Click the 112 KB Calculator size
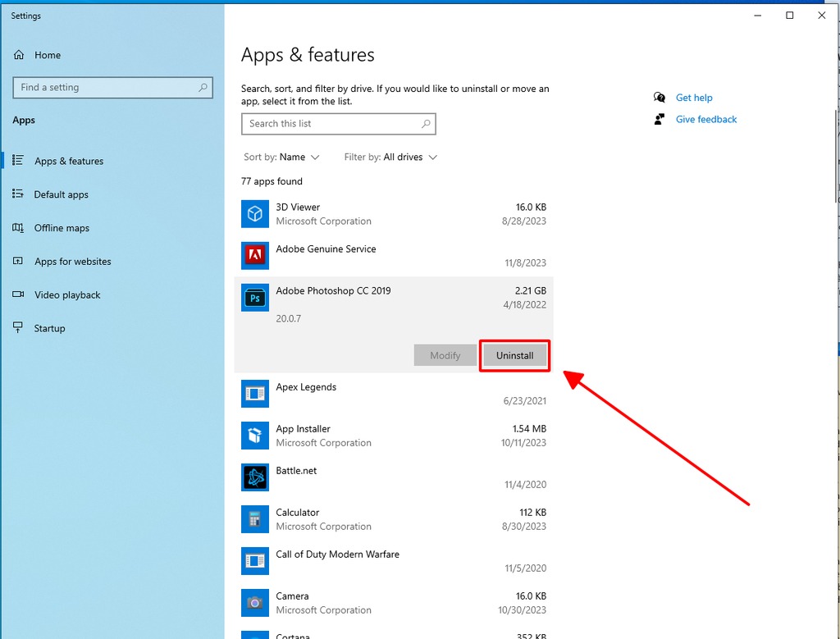Screen dimensions: 840x639 coord(533,512)
